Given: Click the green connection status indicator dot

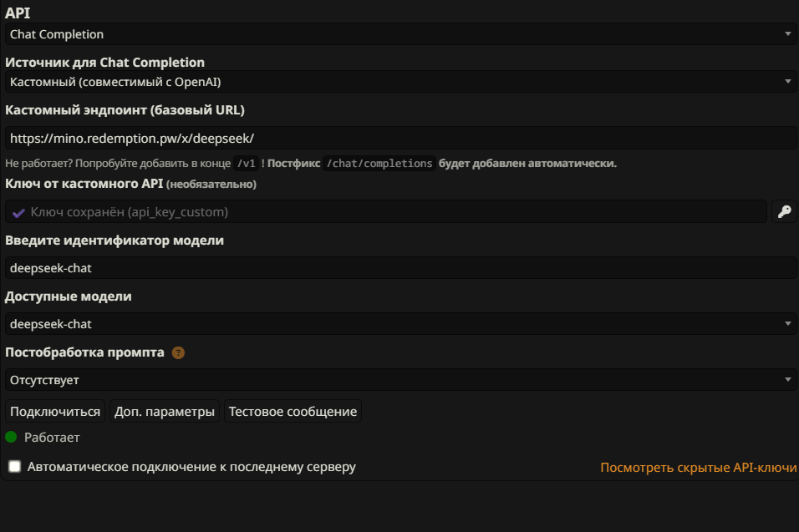Looking at the screenshot, I should [11, 437].
